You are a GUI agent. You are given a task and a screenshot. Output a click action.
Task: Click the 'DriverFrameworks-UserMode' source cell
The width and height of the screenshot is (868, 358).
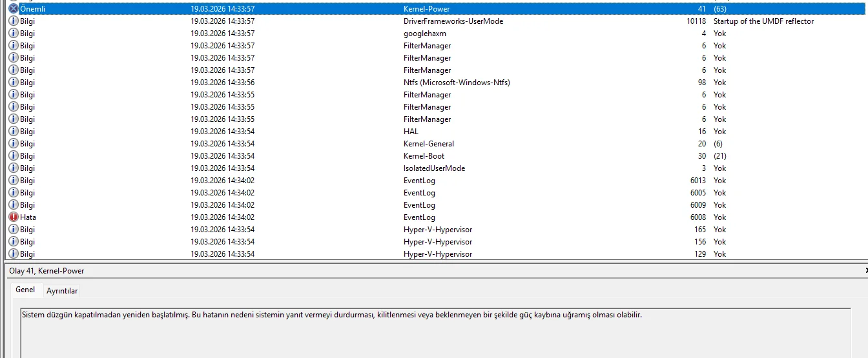453,21
